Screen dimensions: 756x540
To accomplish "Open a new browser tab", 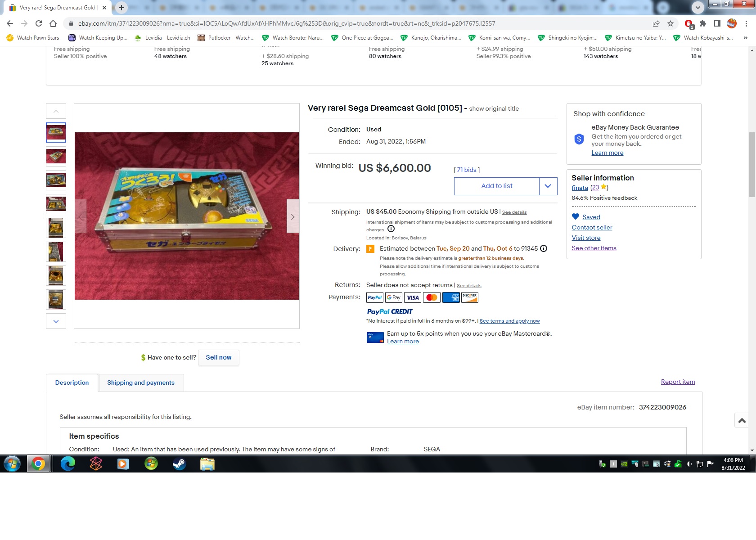I will pyautogui.click(x=121, y=8).
